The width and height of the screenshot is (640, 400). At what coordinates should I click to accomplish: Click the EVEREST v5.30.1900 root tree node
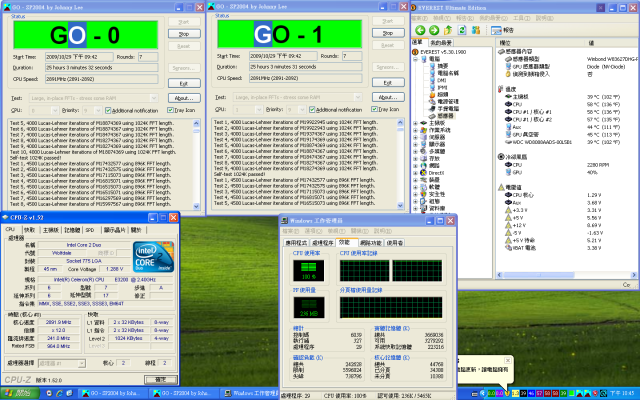coord(439,52)
